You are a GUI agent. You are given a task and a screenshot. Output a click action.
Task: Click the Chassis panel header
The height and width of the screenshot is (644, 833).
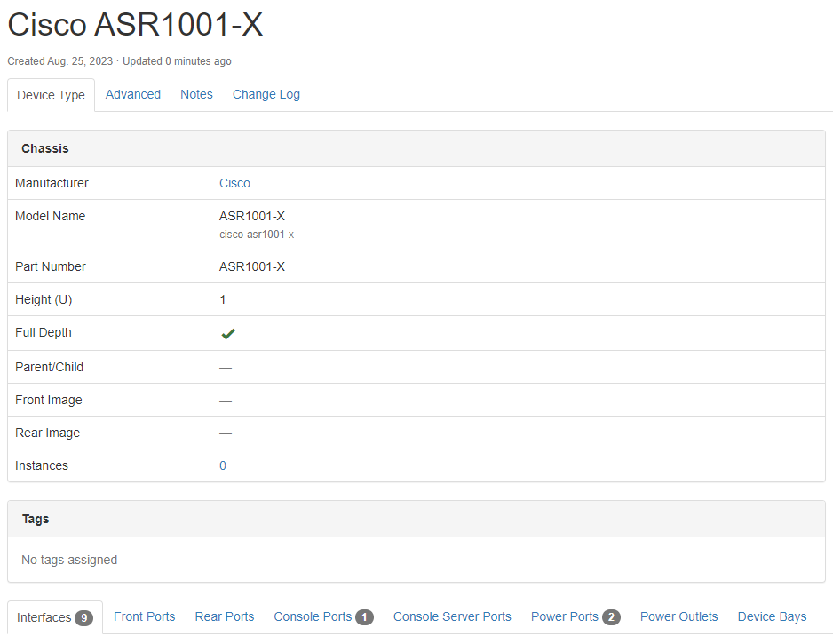(x=45, y=148)
